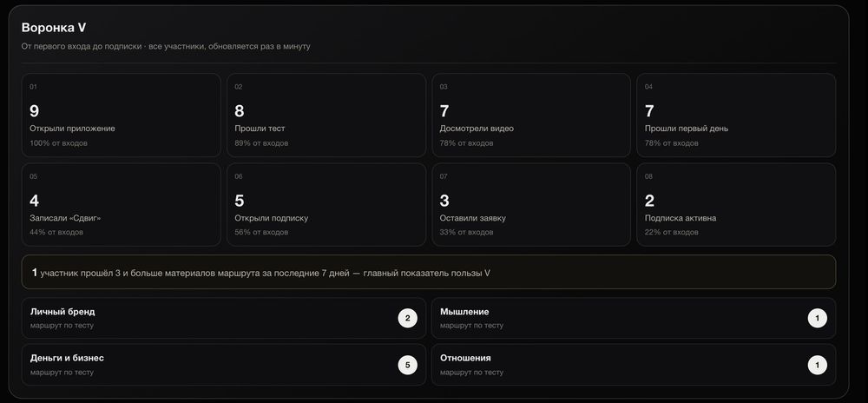Click the count badge 1 on Мышление
Viewport: 868px width, 403px height.
pyautogui.click(x=817, y=318)
